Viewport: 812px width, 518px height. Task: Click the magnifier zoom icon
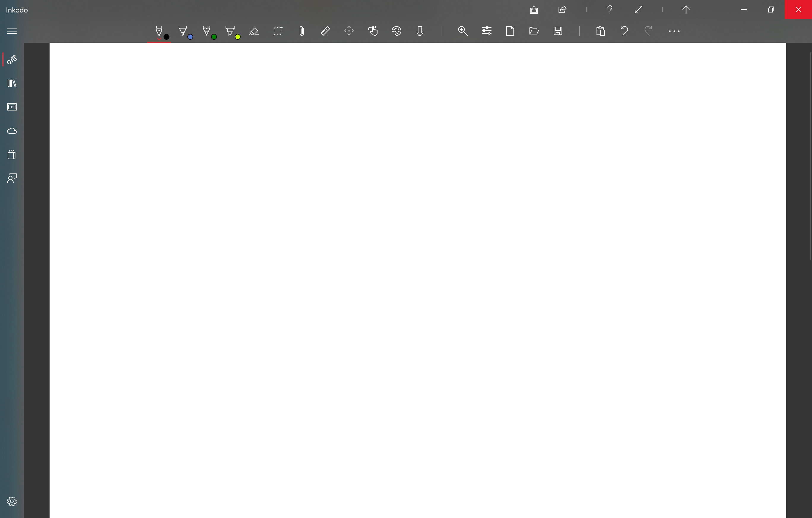463,31
